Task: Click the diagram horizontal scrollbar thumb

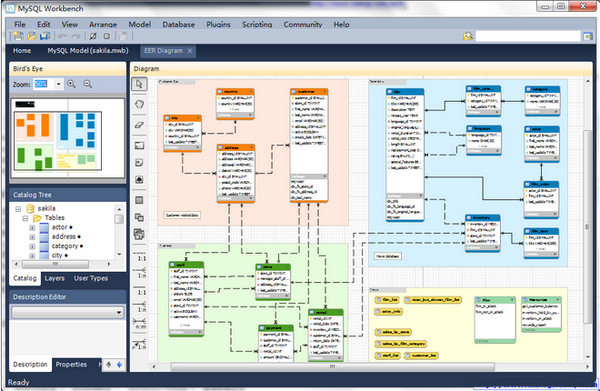Action: tap(333, 367)
